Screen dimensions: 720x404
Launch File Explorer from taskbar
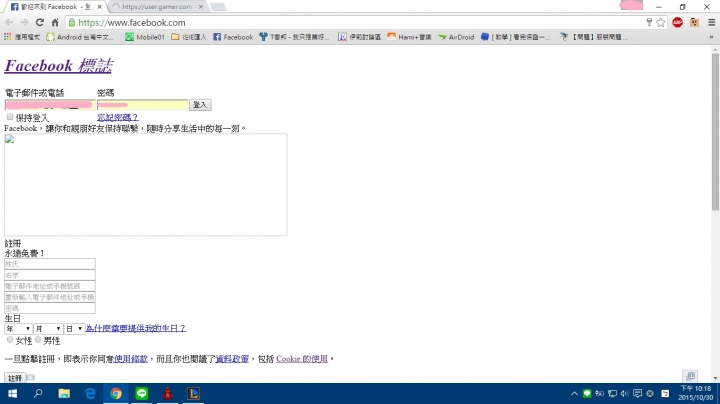coord(64,393)
